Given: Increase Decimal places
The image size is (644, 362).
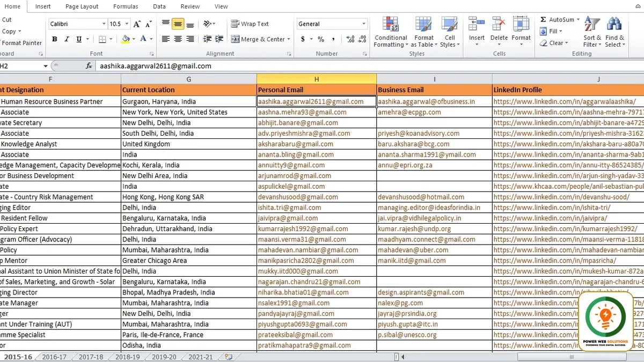Looking at the screenshot, I should [x=350, y=39].
